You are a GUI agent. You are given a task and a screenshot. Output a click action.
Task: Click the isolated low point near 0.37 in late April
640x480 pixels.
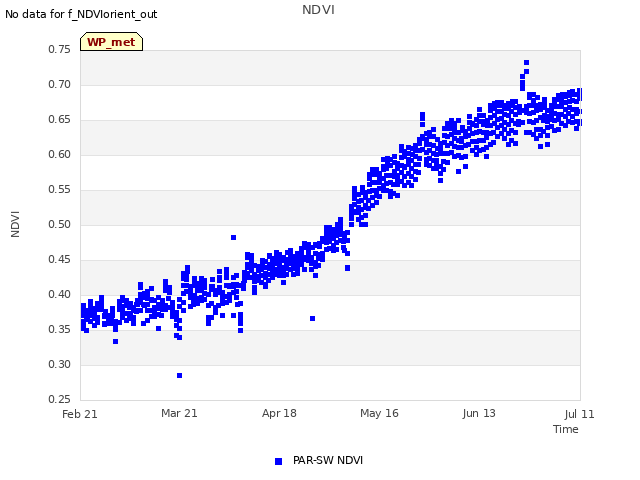click(x=313, y=318)
